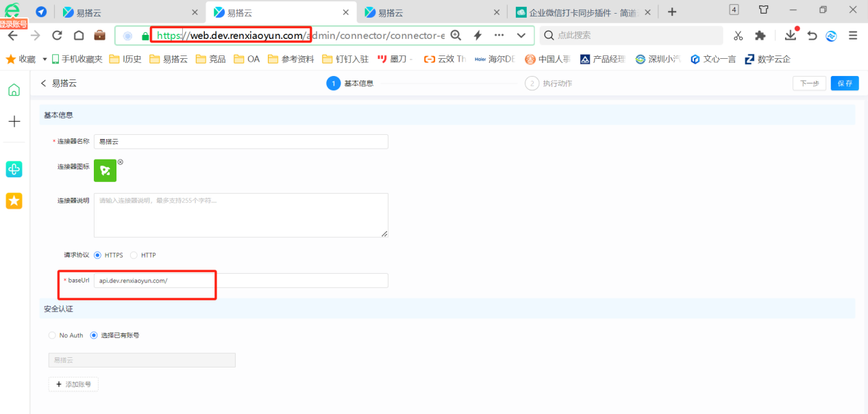Click the 连接器说明 description textarea
Viewport: 868px width, 414px height.
click(x=241, y=215)
